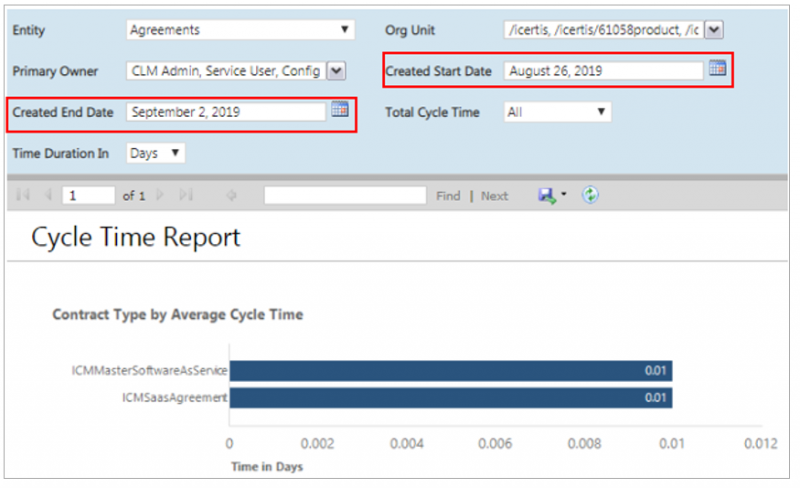
Task: Click the Created Start Date text field
Action: (x=602, y=71)
